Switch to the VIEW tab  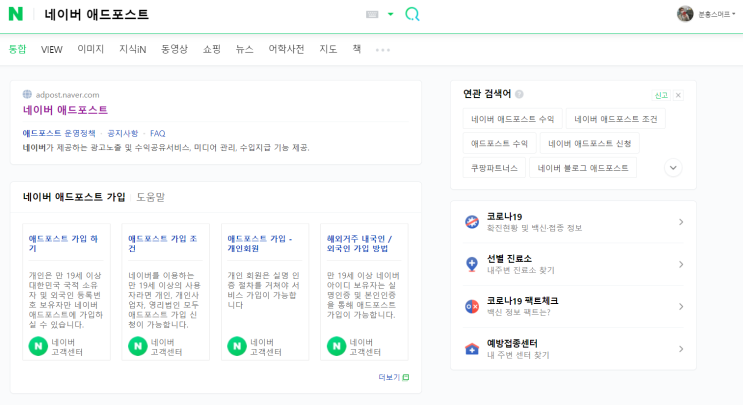[x=52, y=49]
